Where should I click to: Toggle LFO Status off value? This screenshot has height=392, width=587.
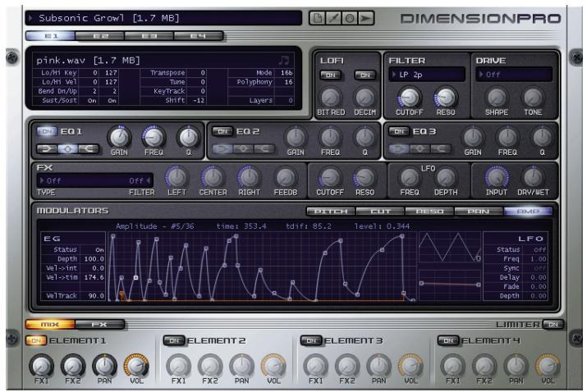click(x=539, y=249)
